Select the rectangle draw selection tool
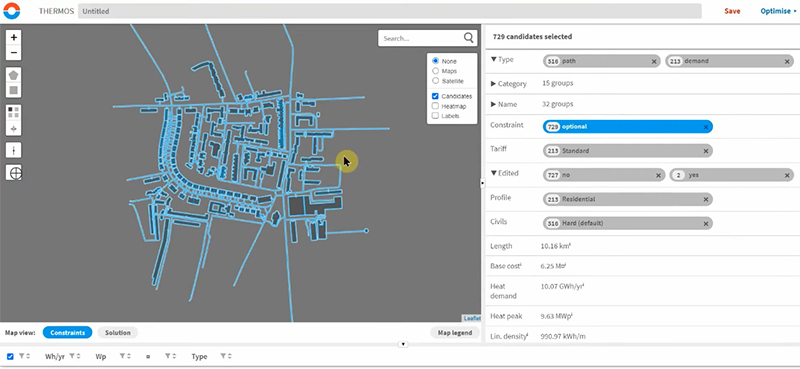The width and height of the screenshot is (800, 369). tap(14, 90)
